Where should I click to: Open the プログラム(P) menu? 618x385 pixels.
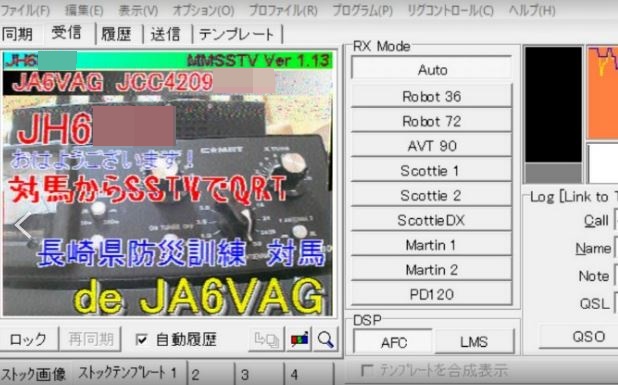[363, 10]
